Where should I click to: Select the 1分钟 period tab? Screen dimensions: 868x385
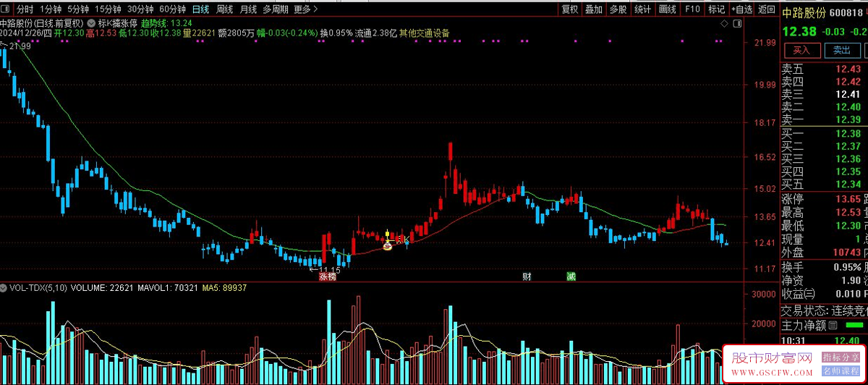pos(51,9)
